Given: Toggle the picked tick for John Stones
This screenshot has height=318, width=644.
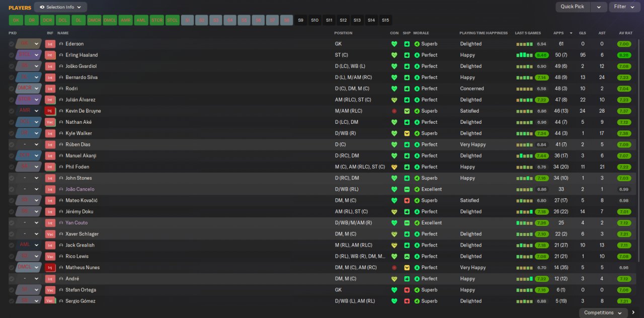Looking at the screenshot, I should (x=12, y=178).
